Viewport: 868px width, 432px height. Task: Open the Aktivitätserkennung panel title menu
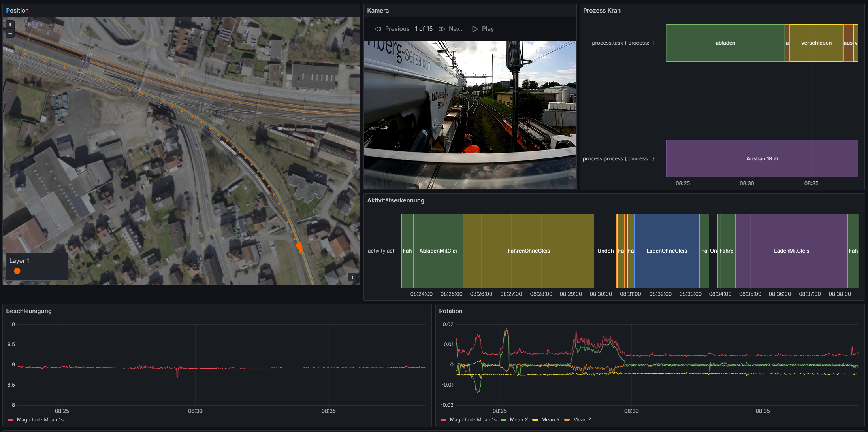pyautogui.click(x=395, y=200)
